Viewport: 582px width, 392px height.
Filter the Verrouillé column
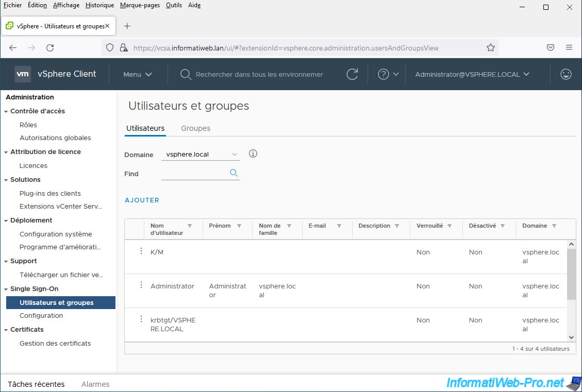point(450,226)
